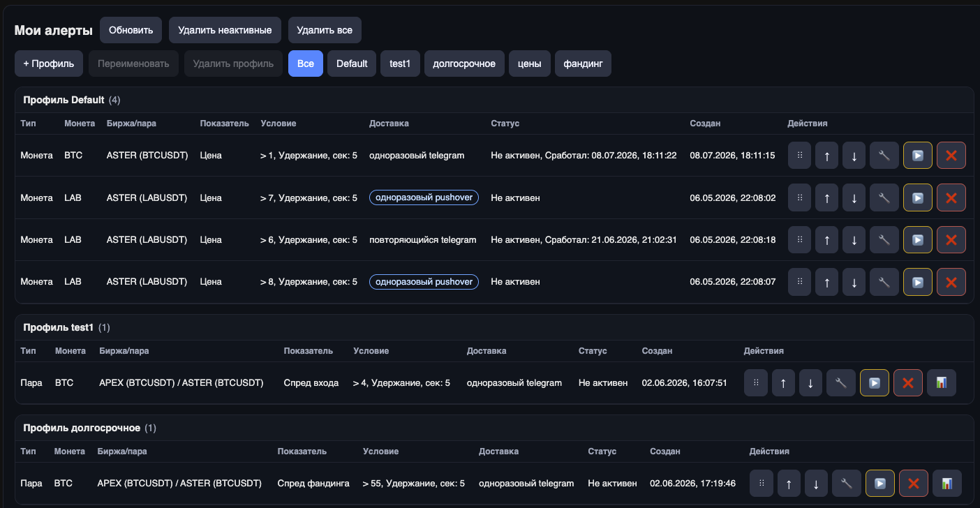Move test1 Спред входа alert up
Screen dimensions: 980x508
point(783,382)
